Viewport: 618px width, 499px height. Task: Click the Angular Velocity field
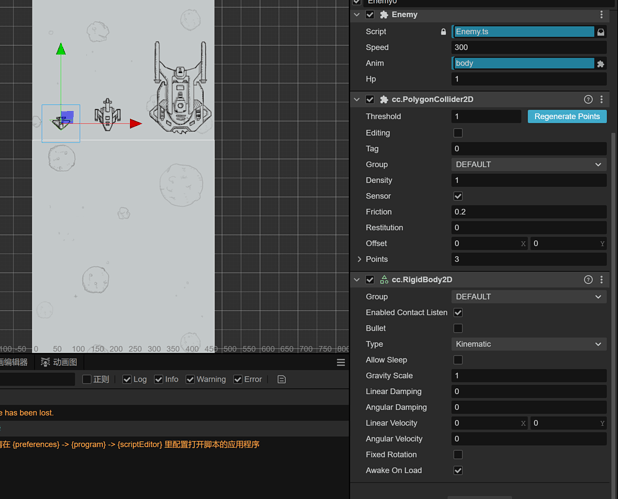tap(529, 439)
